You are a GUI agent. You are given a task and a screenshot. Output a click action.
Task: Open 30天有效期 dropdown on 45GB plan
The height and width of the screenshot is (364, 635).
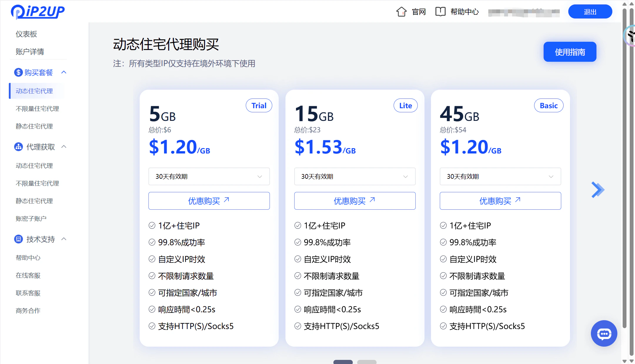[500, 176]
